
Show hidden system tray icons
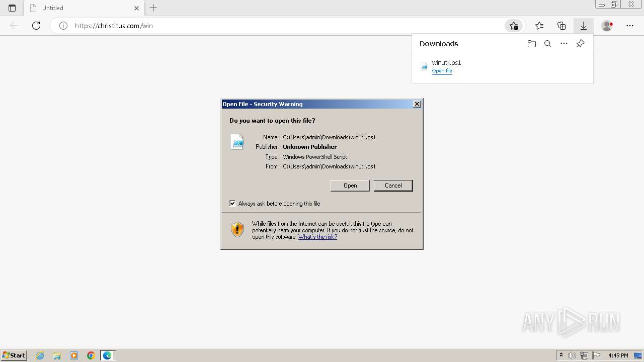(x=561, y=355)
